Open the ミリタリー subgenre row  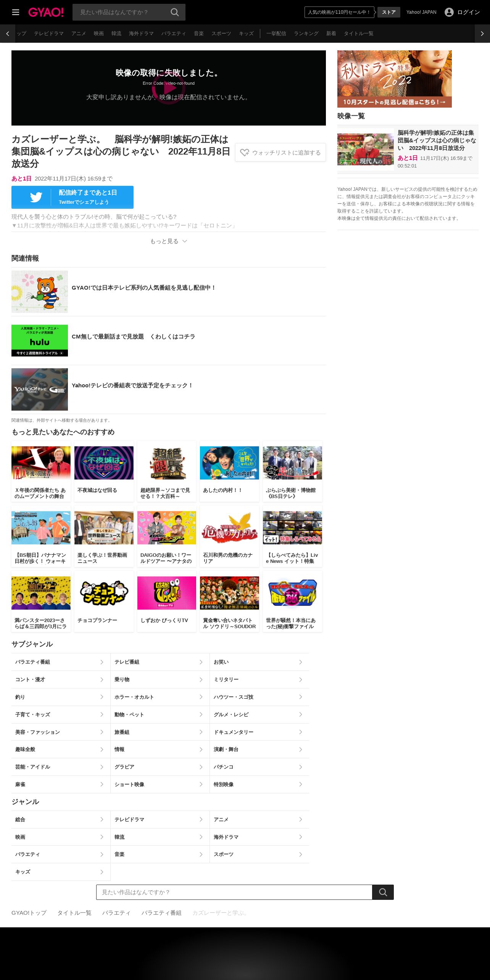[260, 680]
